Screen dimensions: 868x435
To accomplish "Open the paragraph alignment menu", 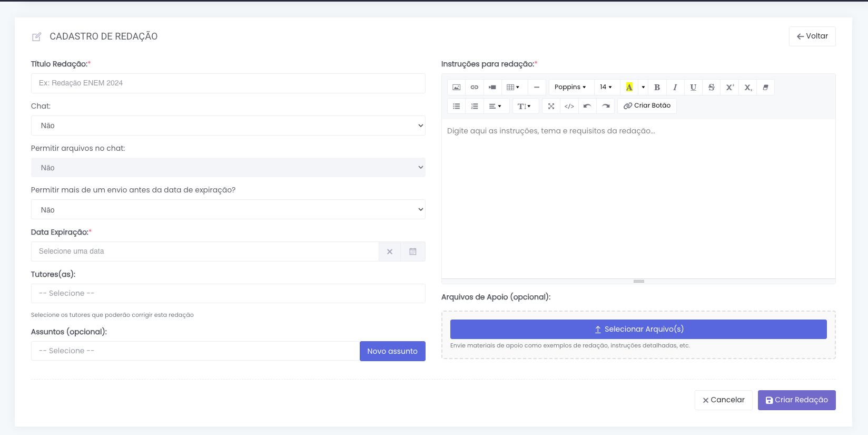I will click(x=495, y=106).
